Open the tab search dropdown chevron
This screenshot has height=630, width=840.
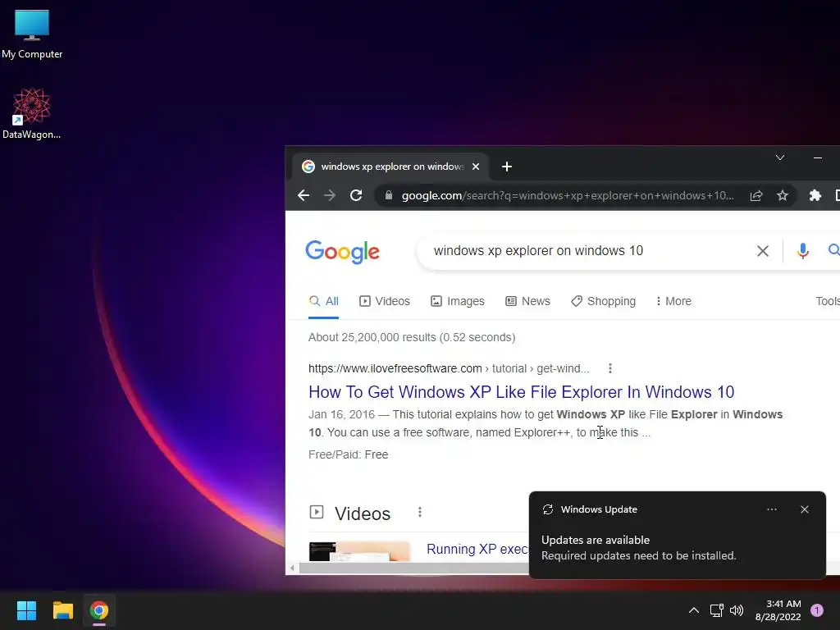(780, 157)
